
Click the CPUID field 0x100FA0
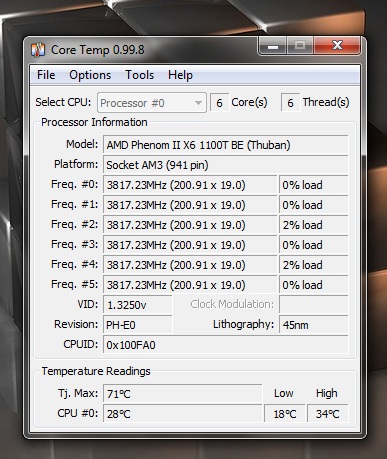pyautogui.click(x=226, y=345)
